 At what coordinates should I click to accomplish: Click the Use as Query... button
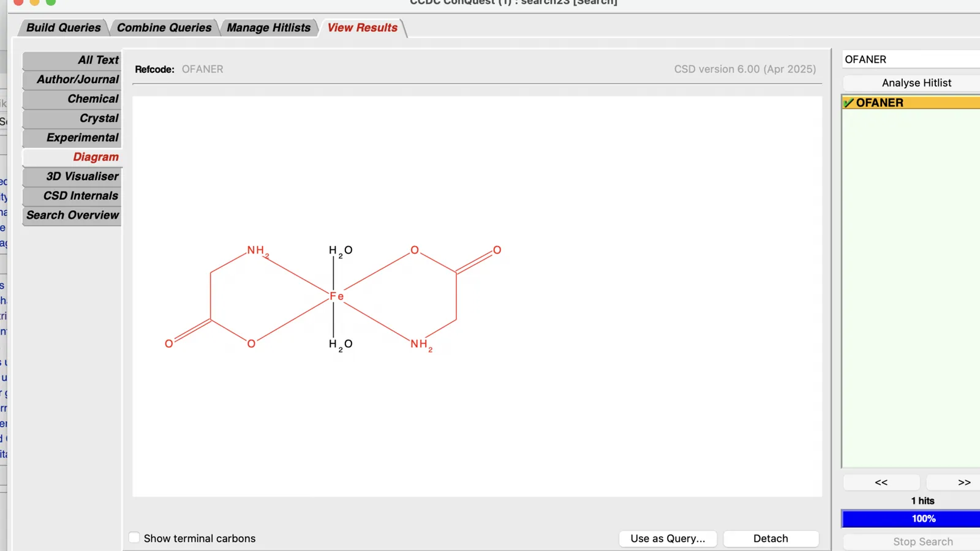(x=668, y=538)
